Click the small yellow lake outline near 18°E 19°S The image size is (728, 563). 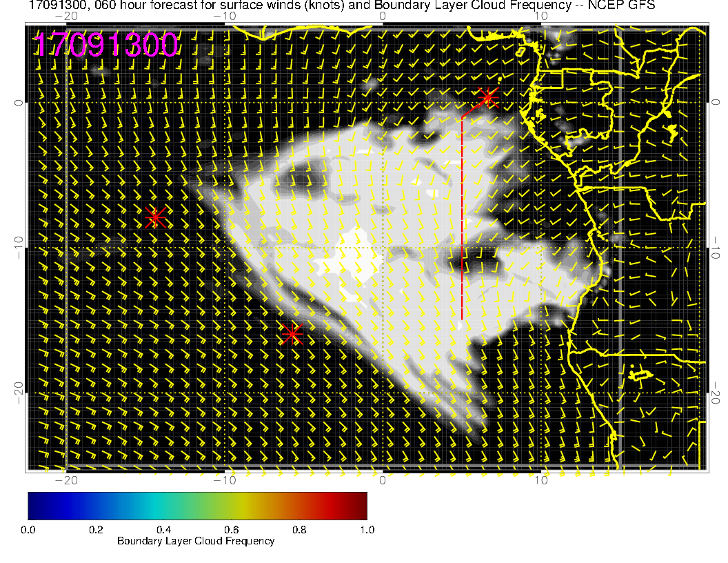(640, 374)
